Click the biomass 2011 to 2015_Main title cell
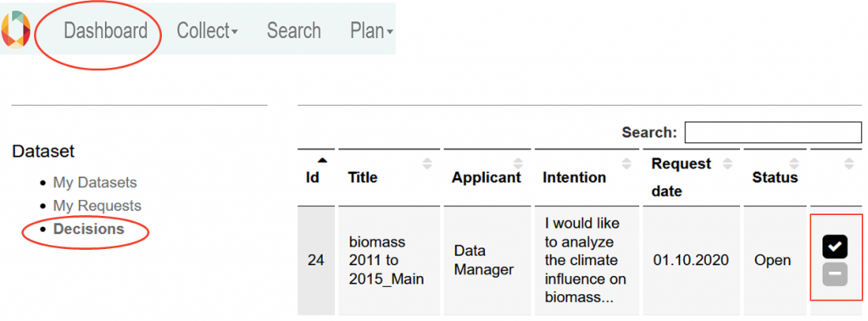Screen dimensions: 868x321 coord(389,260)
